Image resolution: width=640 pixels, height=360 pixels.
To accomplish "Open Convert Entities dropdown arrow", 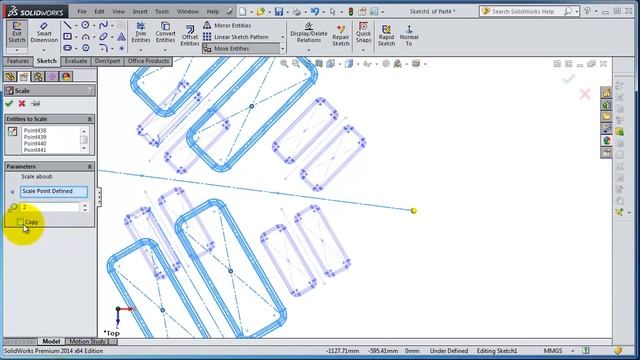I will [x=165, y=50].
